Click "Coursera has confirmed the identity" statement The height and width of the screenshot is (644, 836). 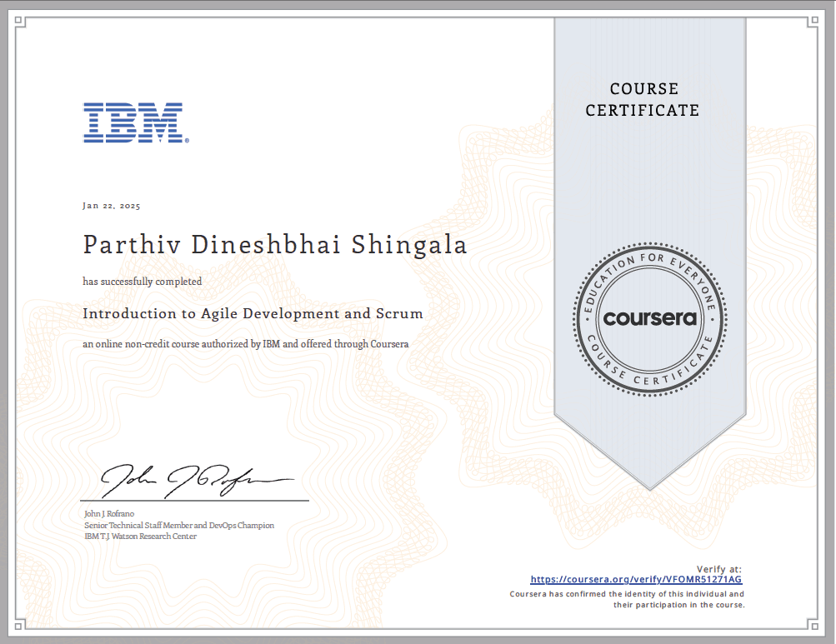pos(627,594)
